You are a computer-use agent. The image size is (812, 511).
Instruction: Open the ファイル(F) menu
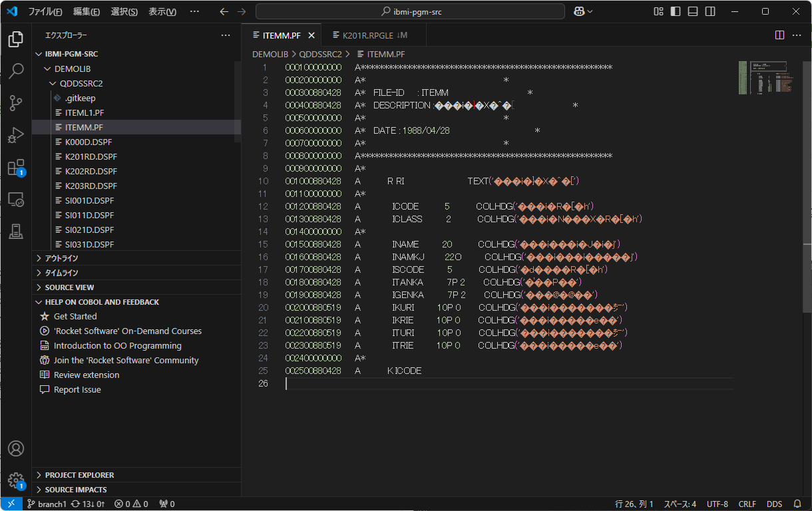45,11
